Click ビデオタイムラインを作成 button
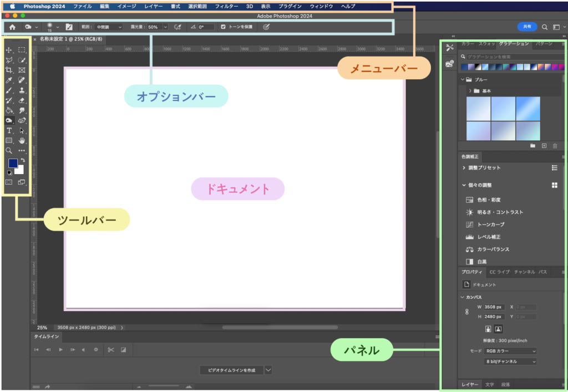Screen dimensions: 568x392 (231, 370)
